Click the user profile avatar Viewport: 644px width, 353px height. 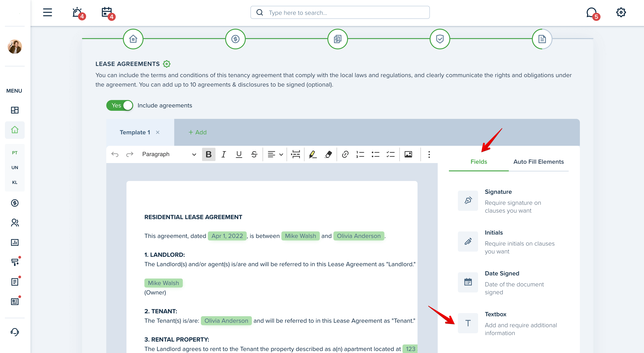pyautogui.click(x=15, y=46)
